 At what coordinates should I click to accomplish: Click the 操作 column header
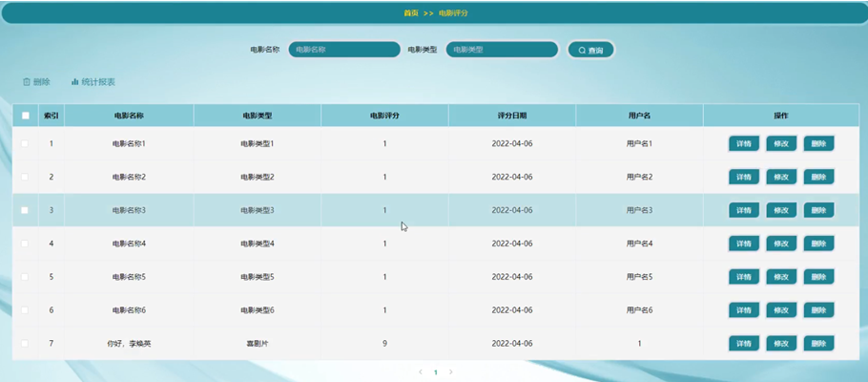781,116
